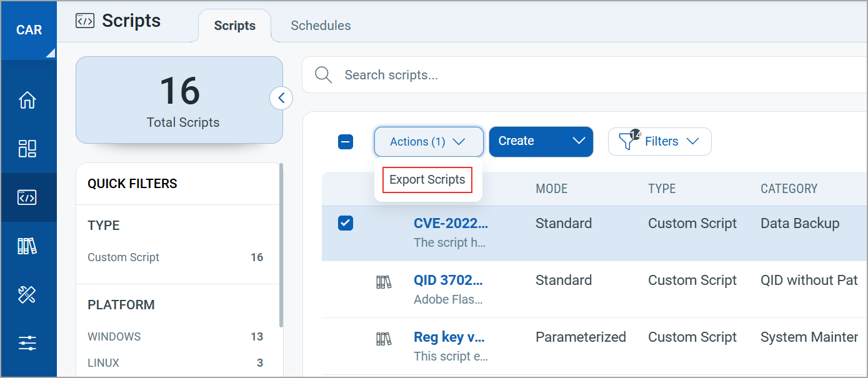Viewport: 868px width, 378px height.
Task: Click the 'The script h...' description text
Action: [450, 242]
